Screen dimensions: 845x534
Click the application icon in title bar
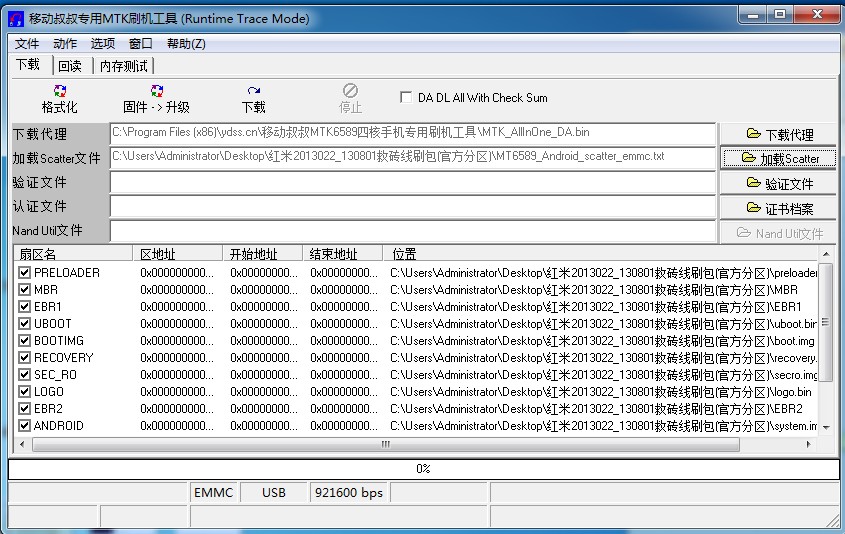tap(16, 19)
